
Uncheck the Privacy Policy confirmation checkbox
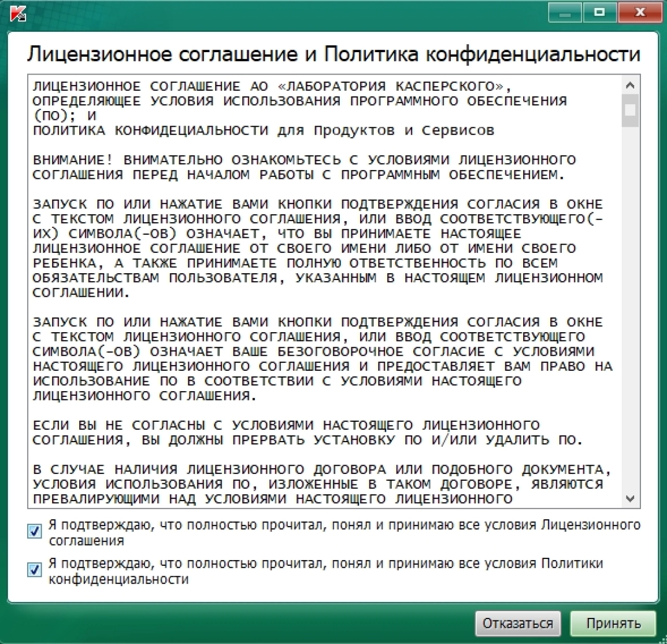pos(34,570)
